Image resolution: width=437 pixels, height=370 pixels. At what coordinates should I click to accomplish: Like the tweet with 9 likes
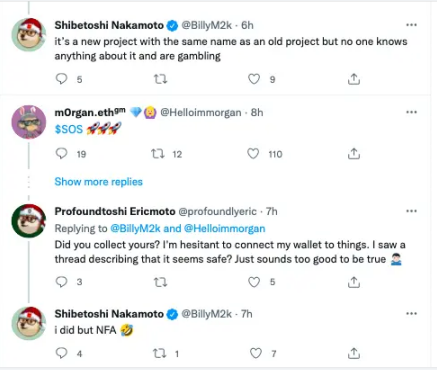tap(254, 79)
